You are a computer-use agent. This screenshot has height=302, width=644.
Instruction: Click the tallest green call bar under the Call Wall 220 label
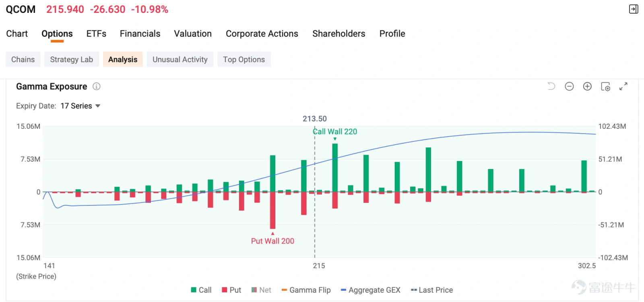pyautogui.click(x=335, y=168)
